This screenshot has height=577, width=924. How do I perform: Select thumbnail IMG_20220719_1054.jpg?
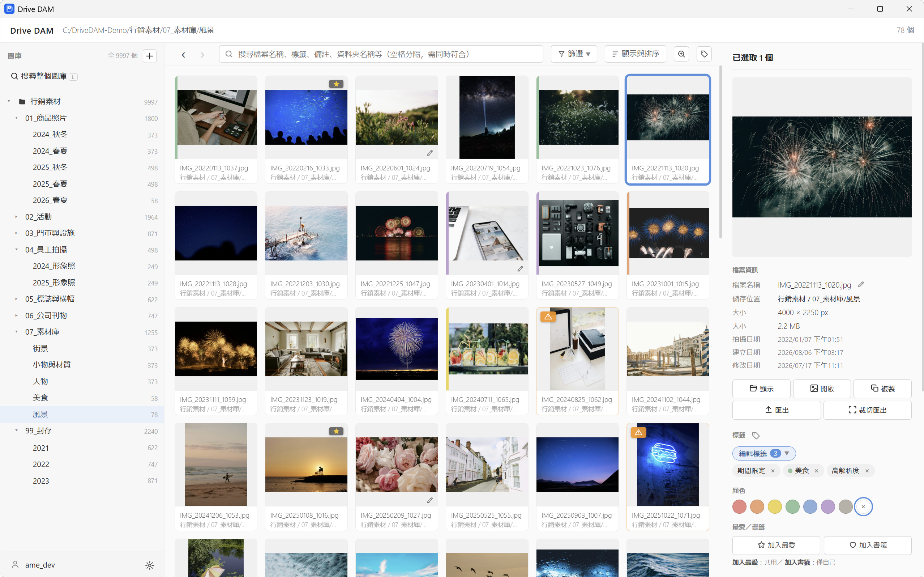tap(487, 130)
